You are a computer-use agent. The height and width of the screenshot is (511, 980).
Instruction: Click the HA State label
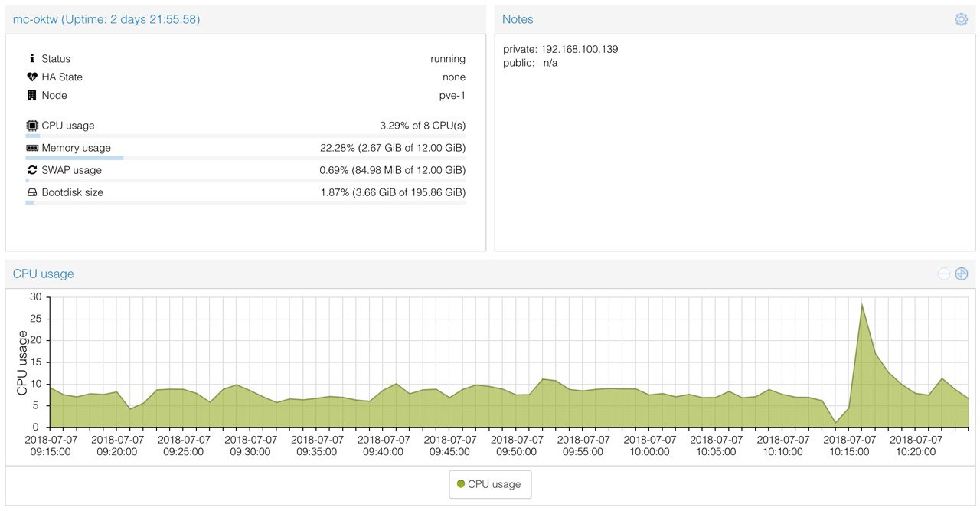(x=62, y=77)
